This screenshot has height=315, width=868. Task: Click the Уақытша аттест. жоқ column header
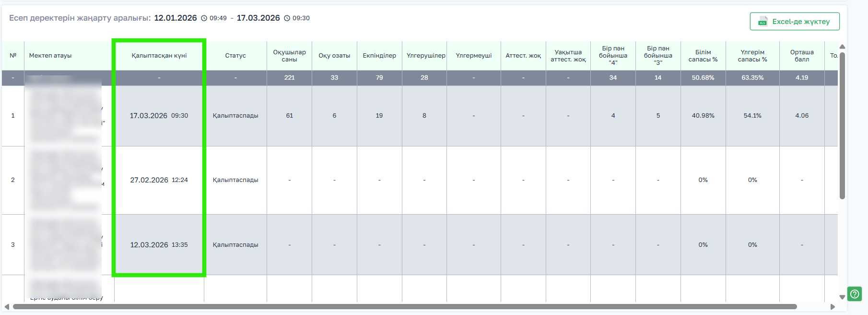tap(568, 56)
